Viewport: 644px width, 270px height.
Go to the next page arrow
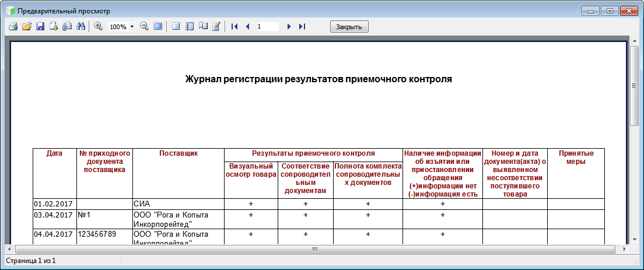coord(289,26)
